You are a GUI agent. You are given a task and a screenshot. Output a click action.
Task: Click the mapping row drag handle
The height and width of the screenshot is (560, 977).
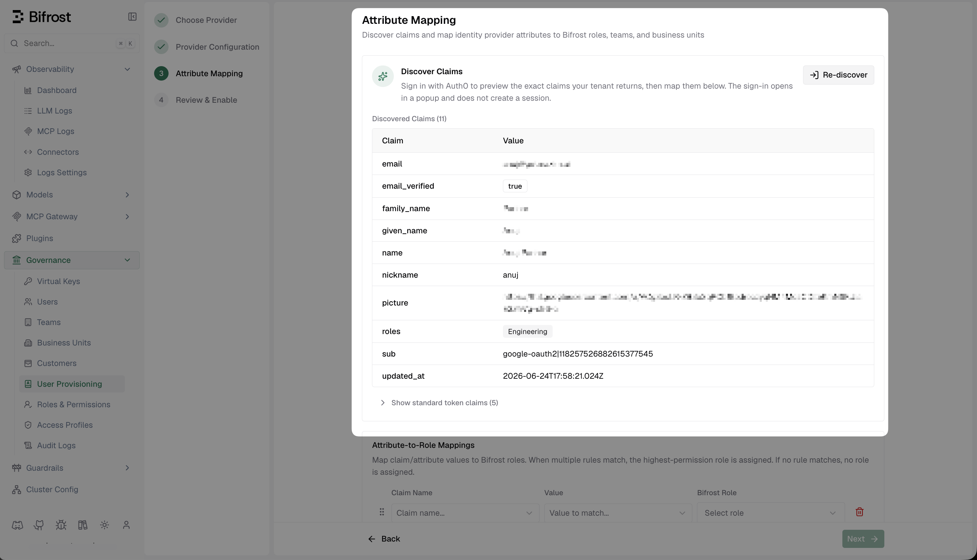[382, 512]
